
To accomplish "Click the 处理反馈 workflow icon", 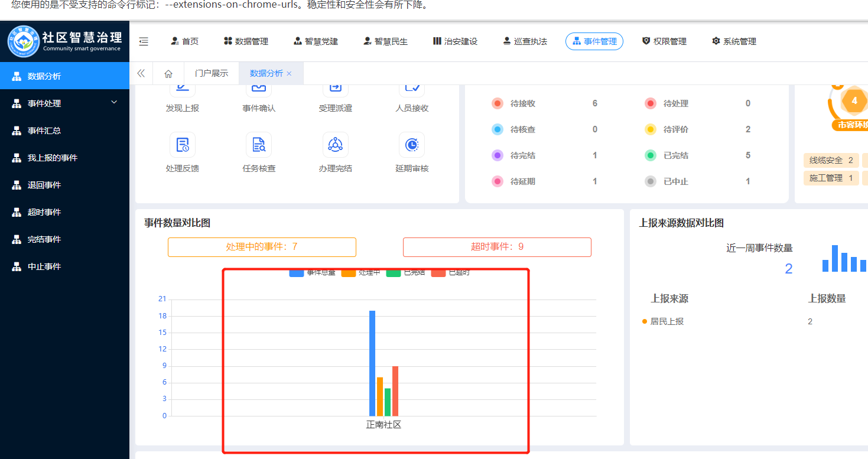I will tap(183, 145).
